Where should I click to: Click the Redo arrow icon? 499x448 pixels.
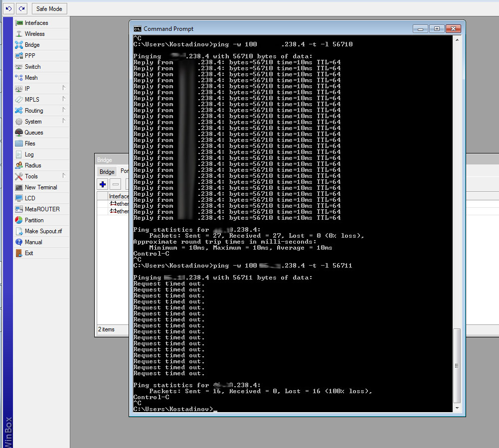[21, 9]
